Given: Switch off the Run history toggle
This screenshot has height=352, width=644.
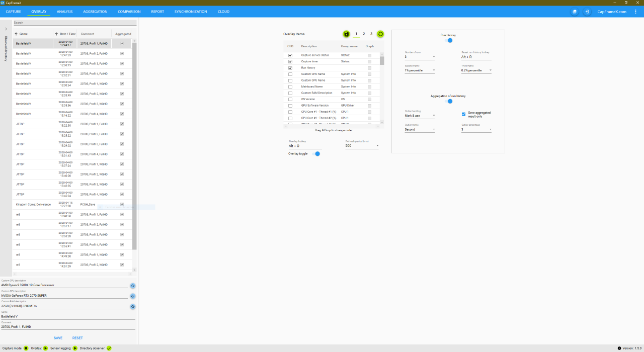Looking at the screenshot, I should tap(449, 40).
